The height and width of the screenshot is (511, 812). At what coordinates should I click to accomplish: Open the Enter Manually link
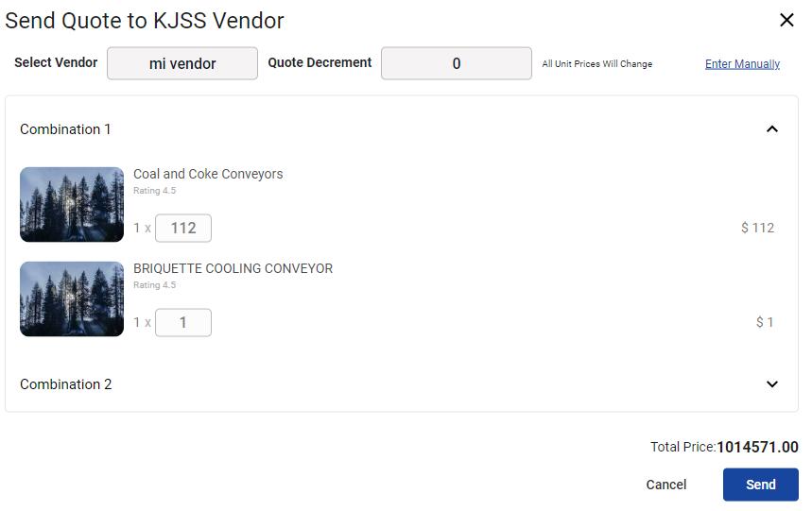tap(742, 64)
